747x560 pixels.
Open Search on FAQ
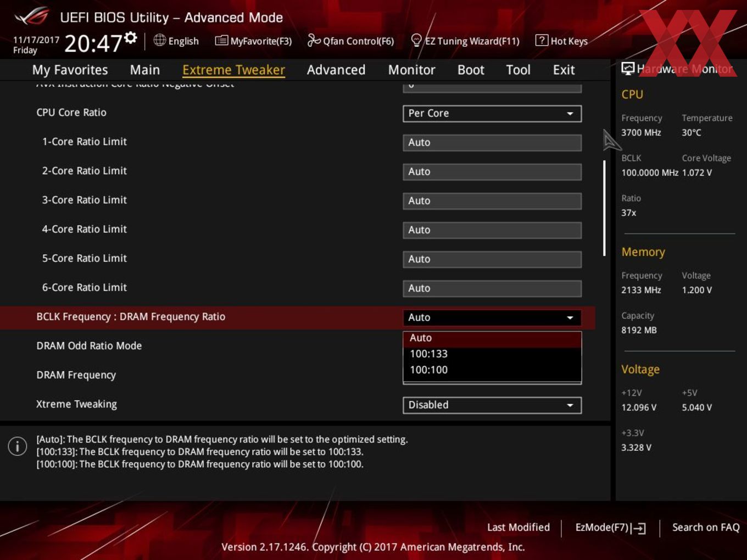[x=706, y=527]
